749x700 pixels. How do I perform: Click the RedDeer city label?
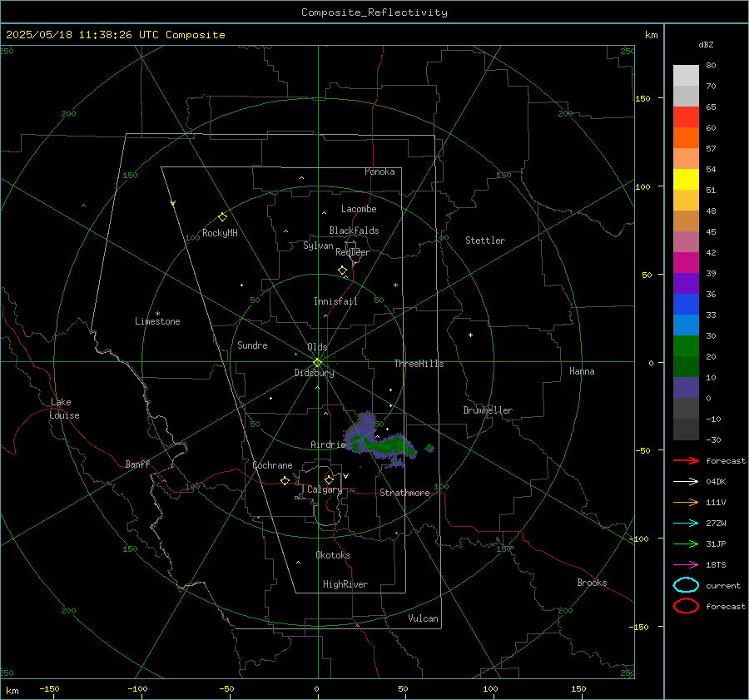pyautogui.click(x=353, y=252)
